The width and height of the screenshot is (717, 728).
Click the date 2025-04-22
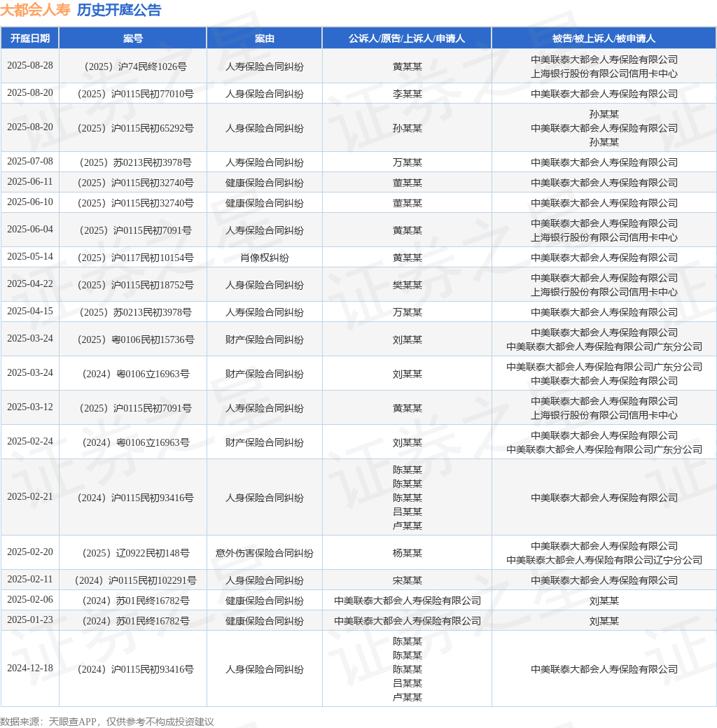point(29,284)
